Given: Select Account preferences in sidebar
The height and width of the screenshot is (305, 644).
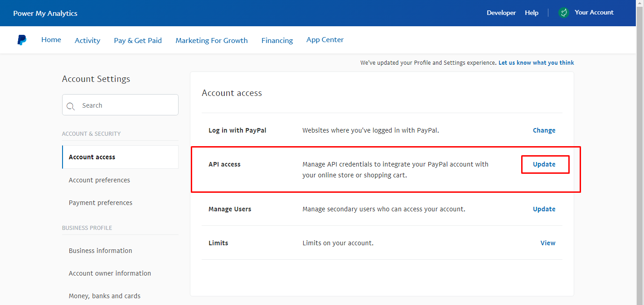Looking at the screenshot, I should [x=99, y=180].
